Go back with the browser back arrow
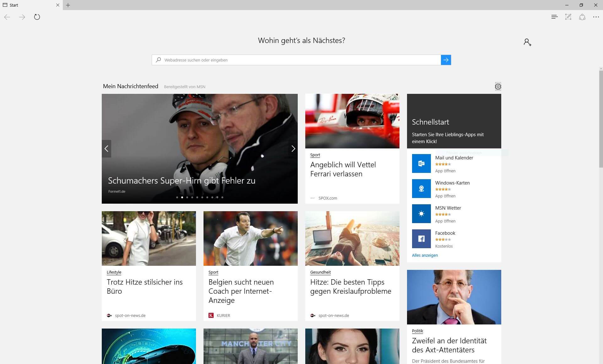The width and height of the screenshot is (603, 364). point(7,17)
